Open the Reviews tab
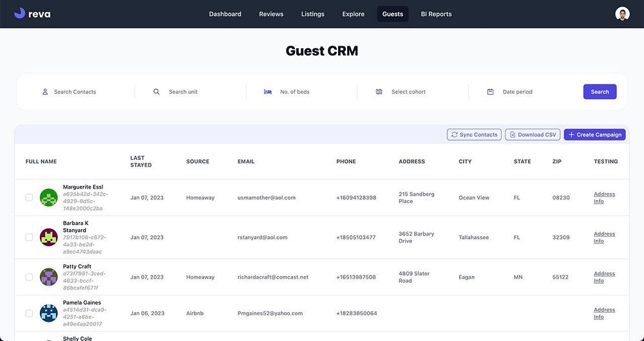 pos(271,14)
